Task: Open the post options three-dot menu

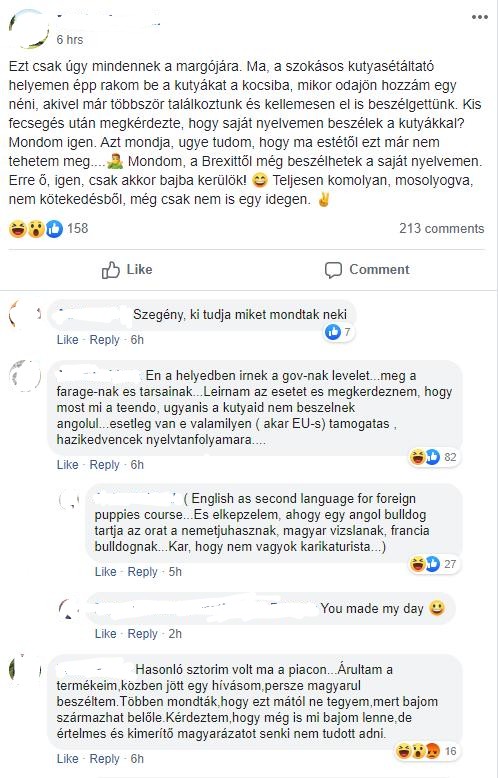Action: point(480,17)
